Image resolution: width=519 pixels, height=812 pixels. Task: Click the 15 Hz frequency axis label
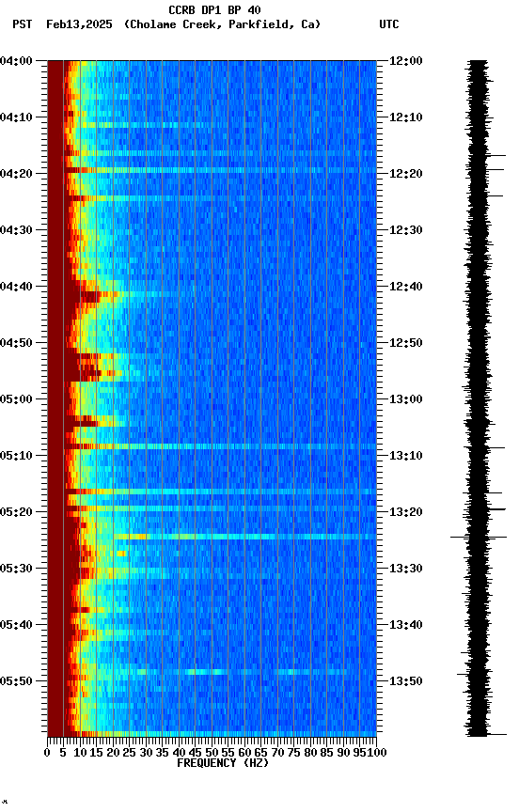(96, 753)
